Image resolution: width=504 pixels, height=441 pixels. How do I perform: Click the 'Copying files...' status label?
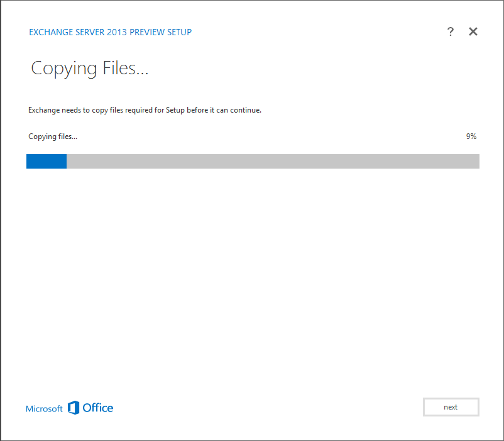click(53, 137)
